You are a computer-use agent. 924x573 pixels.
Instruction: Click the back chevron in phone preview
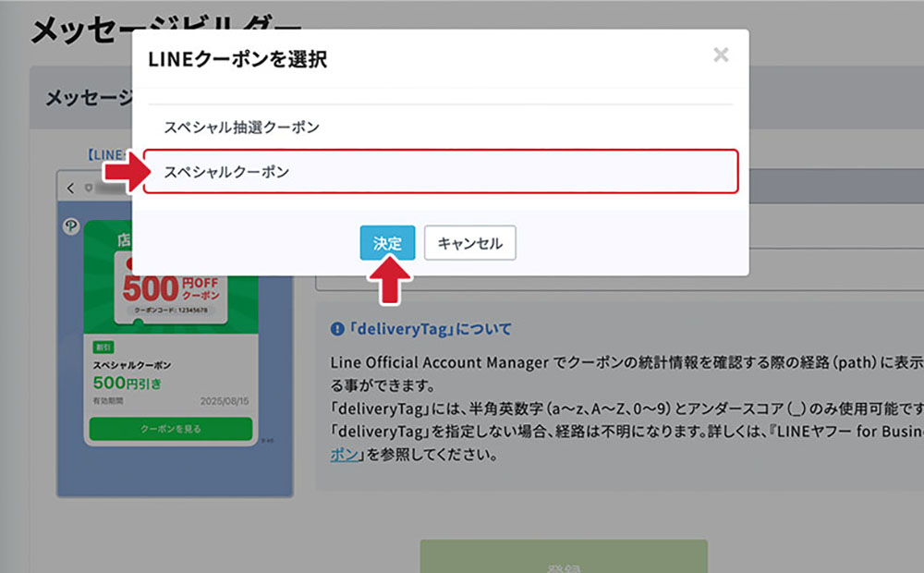[x=71, y=188]
